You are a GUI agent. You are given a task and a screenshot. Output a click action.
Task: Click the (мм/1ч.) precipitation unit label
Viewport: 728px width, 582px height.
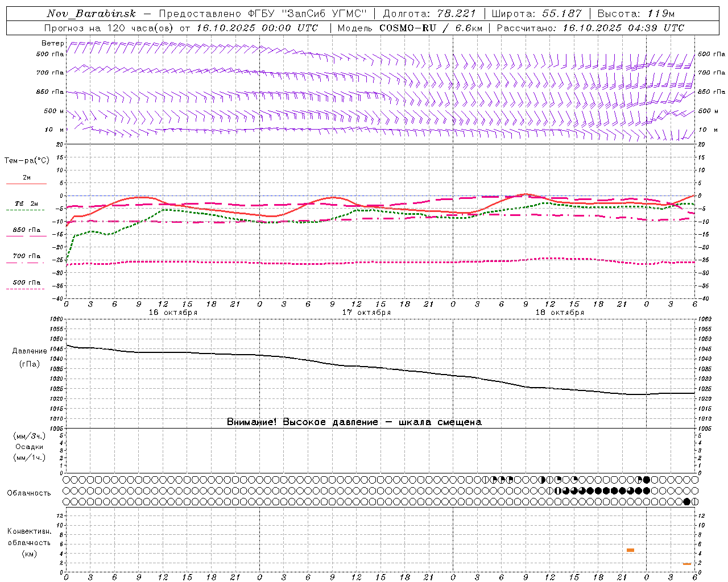tap(30, 458)
